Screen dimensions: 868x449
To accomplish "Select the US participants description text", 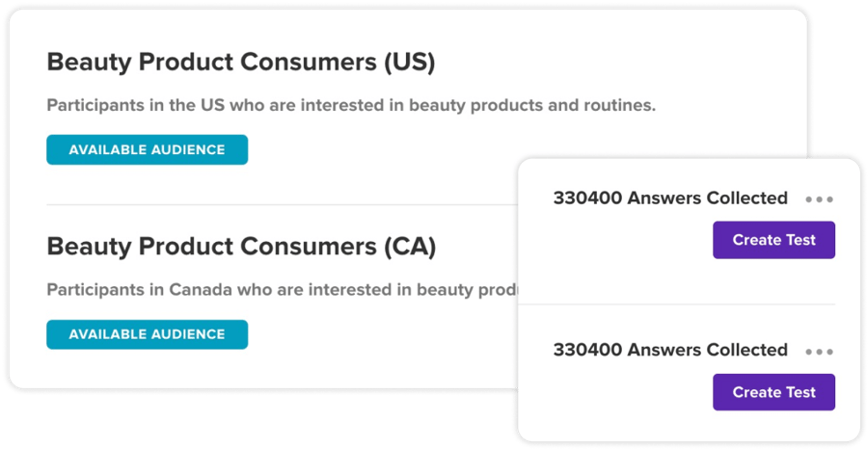I will tap(351, 105).
